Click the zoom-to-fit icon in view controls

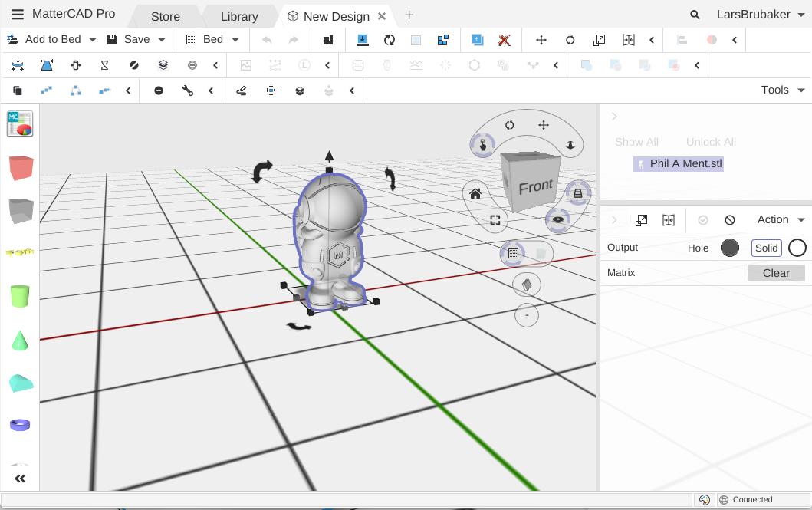coord(495,220)
